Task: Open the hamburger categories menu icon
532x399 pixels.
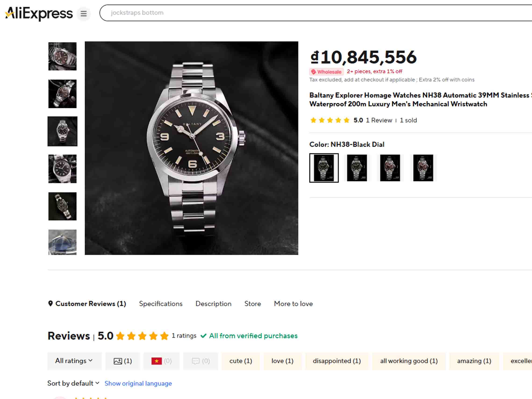Action: pos(83,14)
